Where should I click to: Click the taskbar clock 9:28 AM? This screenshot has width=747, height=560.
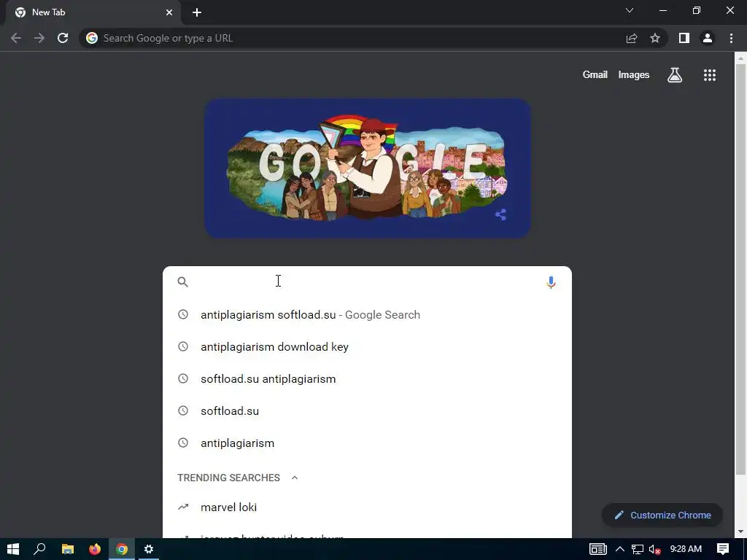tap(686, 549)
